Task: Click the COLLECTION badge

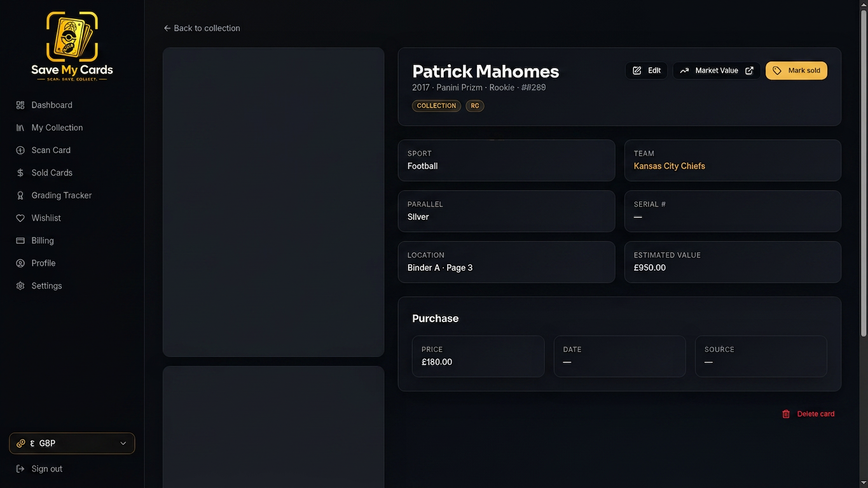Action: [436, 105]
